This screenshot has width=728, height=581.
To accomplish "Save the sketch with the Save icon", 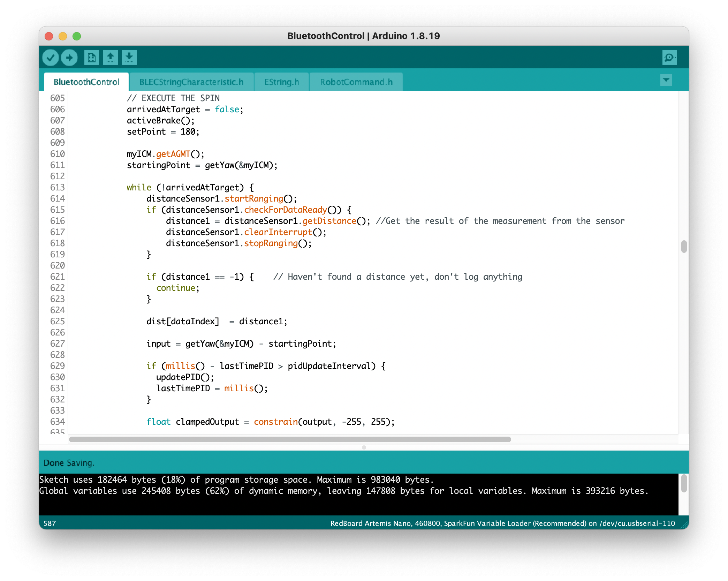I will [129, 58].
